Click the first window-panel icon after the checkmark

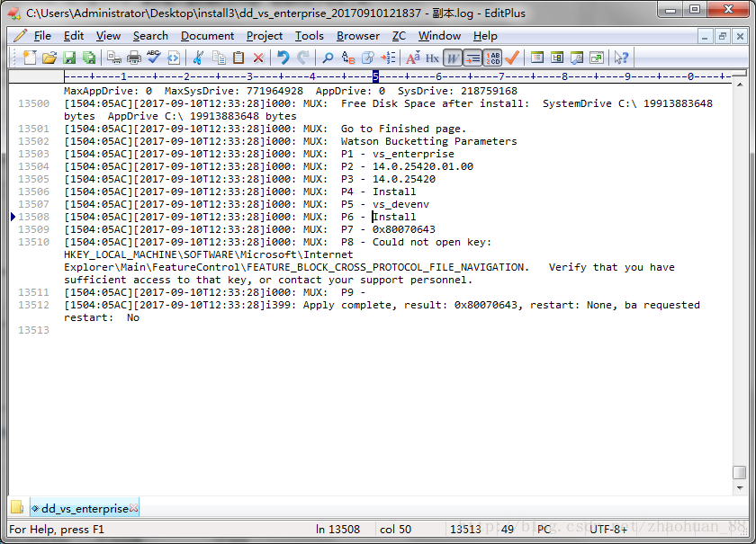tap(537, 58)
